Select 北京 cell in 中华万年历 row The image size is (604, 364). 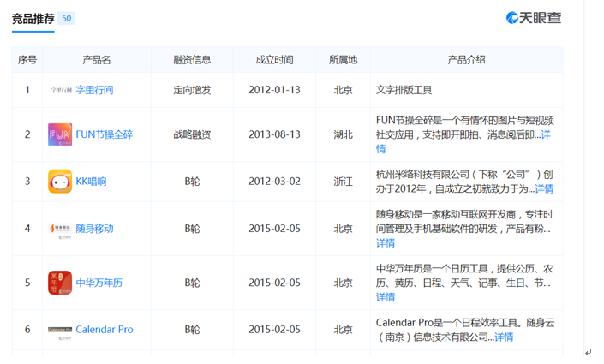point(343,283)
